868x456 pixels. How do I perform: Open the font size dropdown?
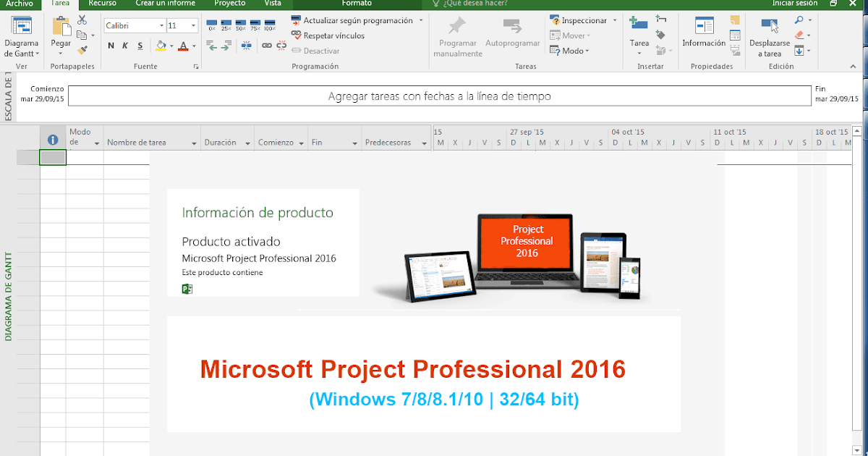[194, 25]
